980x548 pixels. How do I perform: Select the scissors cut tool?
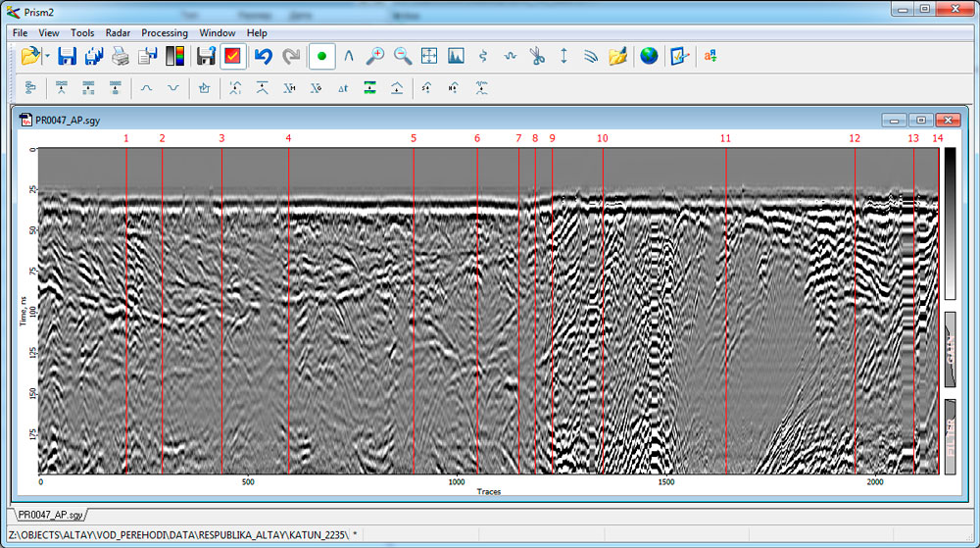(x=537, y=57)
